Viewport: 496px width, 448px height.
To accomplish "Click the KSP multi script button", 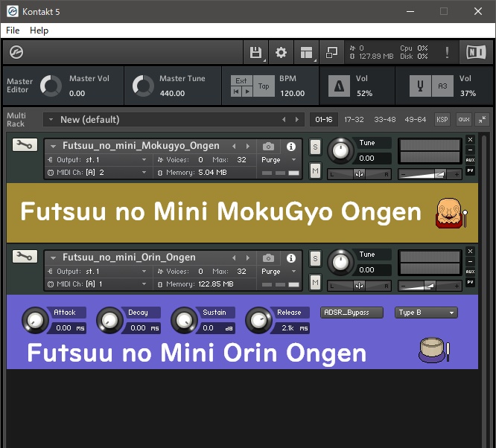I will click(442, 120).
